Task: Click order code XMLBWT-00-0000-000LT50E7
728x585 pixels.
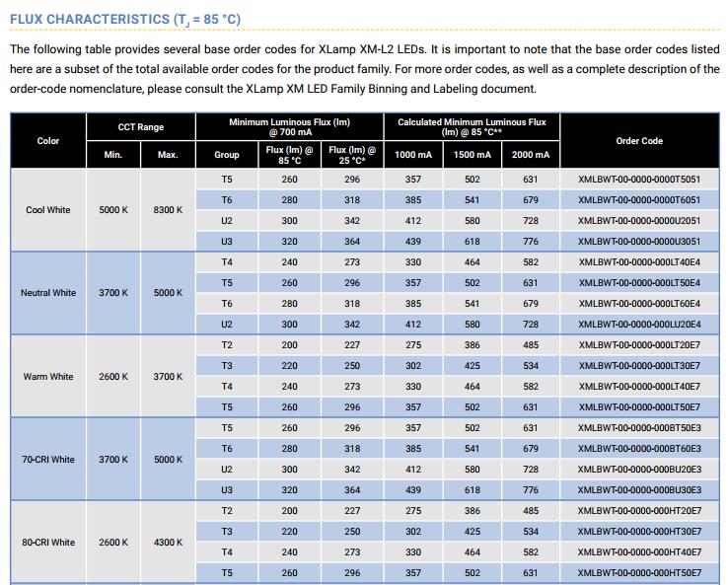Action: coord(639,407)
